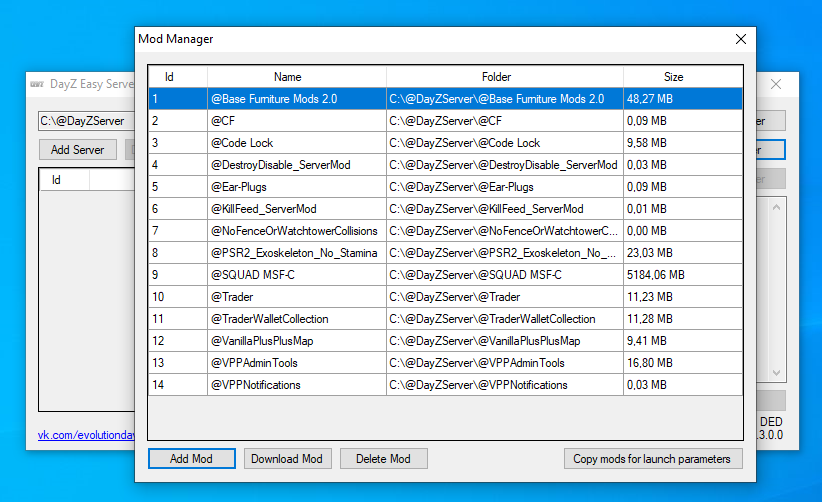Click folder path C:\@DayZServer\@CF
Image resolution: width=822 pixels, height=502 pixels.
click(505, 121)
